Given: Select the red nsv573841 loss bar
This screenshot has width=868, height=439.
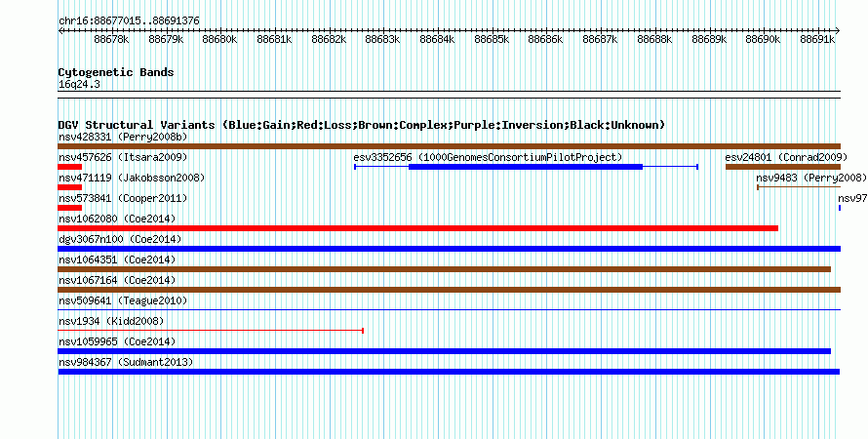Looking at the screenshot, I should coord(70,208).
